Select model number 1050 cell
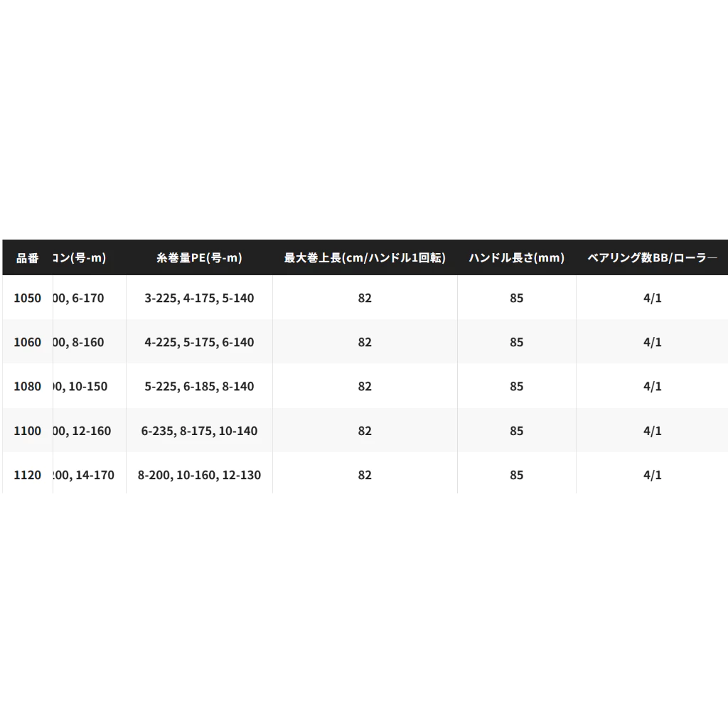 [27, 298]
